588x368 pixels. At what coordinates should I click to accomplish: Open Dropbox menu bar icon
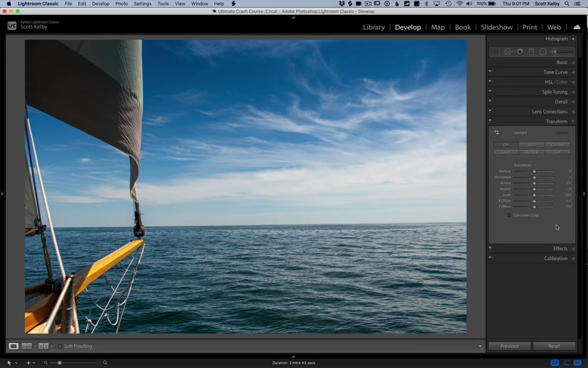click(342, 3)
